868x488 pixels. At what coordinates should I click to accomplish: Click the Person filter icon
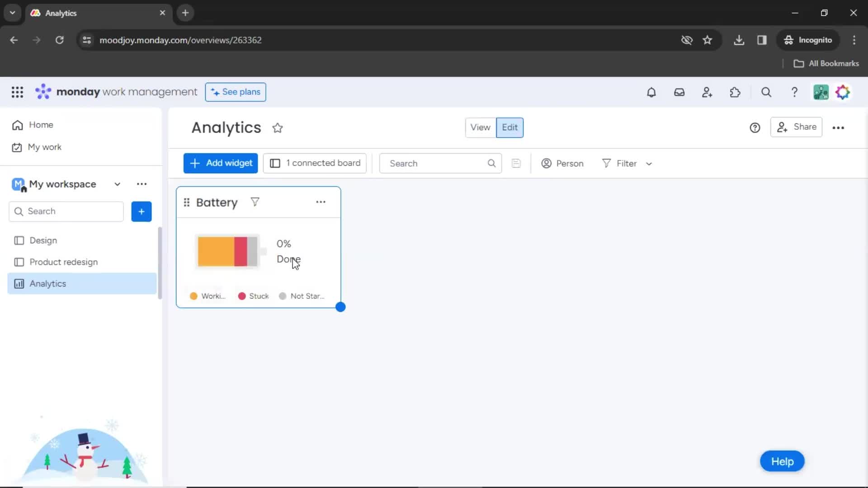click(x=546, y=163)
